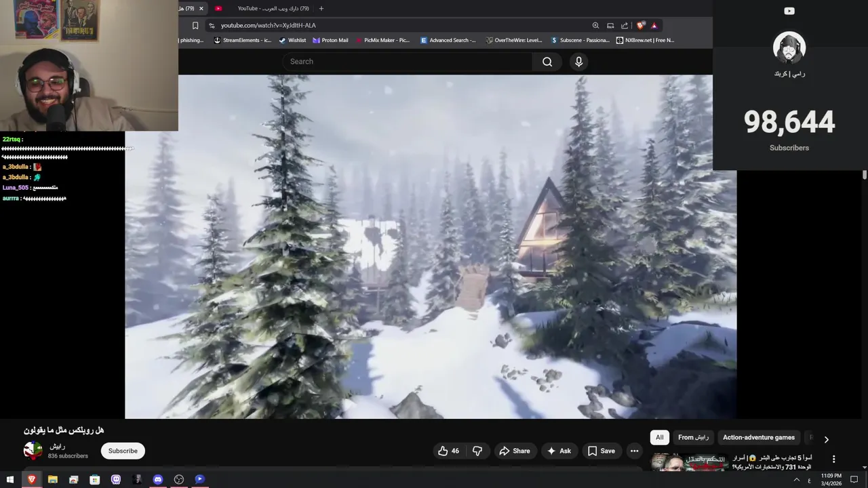Screen dimensions: 868x488
Task: Select the From رابيش filter chip
Action: [x=693, y=437]
